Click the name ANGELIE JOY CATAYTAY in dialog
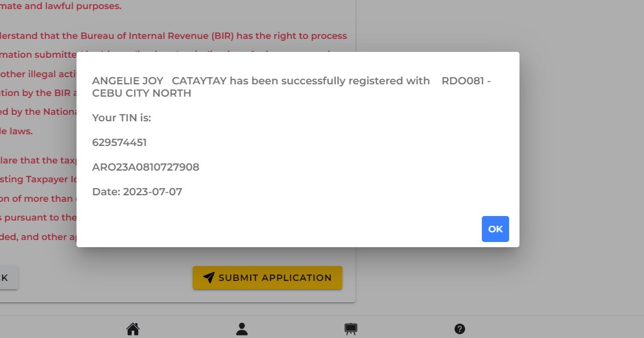 point(161,81)
